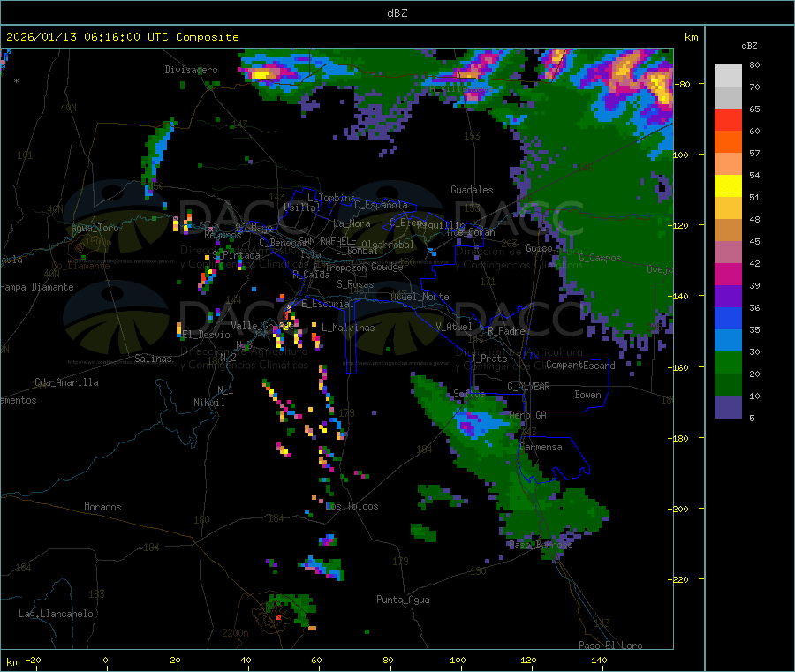Screen dimensions: 795x672
Task: Select the 80 dBZ light gray swatch
Action: (728, 76)
